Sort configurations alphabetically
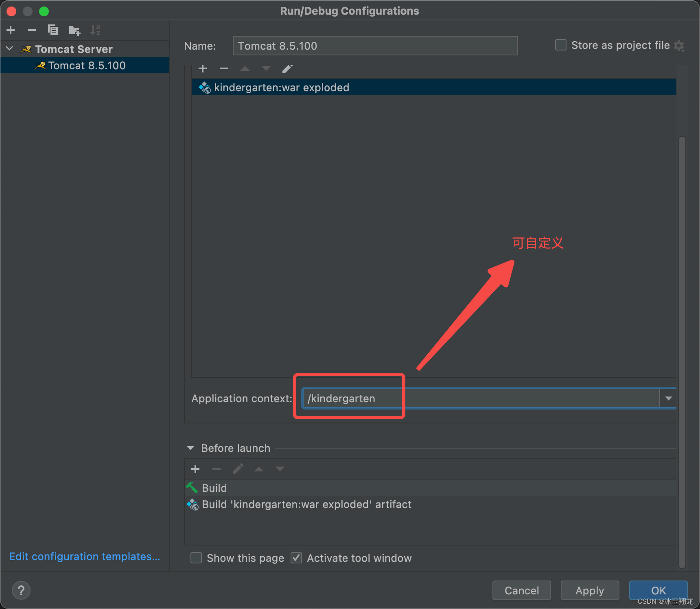This screenshot has height=609, width=700. point(95,30)
